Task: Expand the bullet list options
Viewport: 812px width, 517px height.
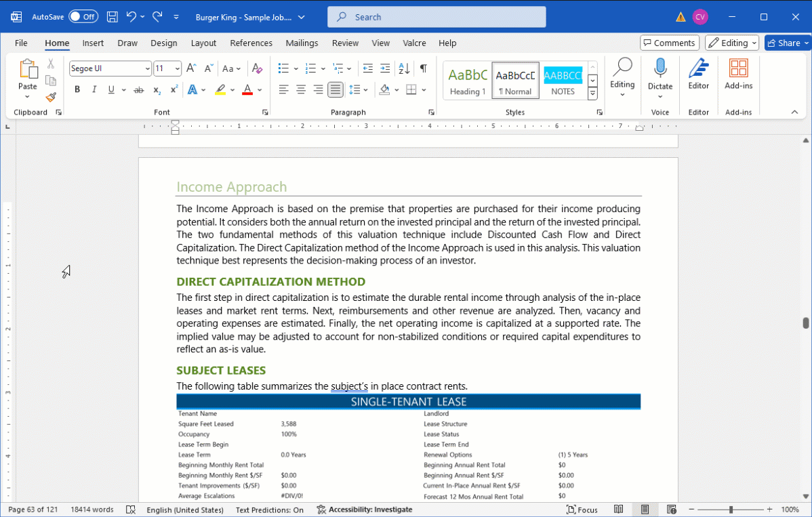Action: click(x=296, y=68)
